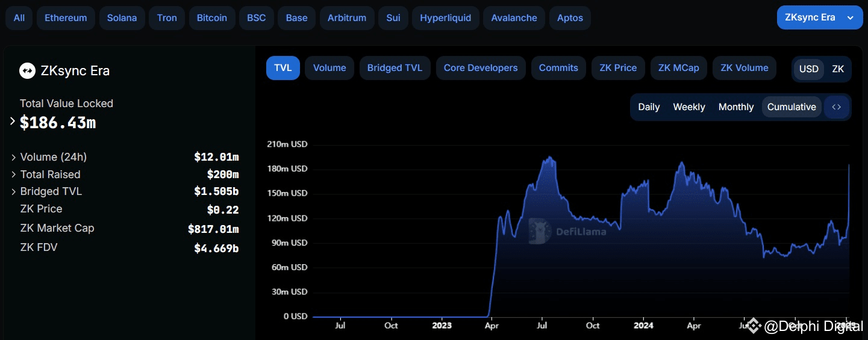This screenshot has height=340, width=868.
Task: Switch denomination to USD
Action: [808, 69]
